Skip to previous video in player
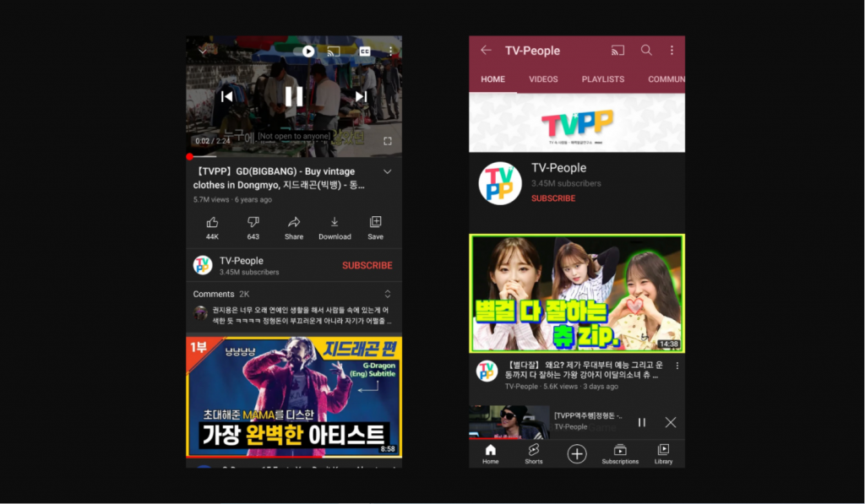This screenshot has height=504, width=865. [226, 96]
